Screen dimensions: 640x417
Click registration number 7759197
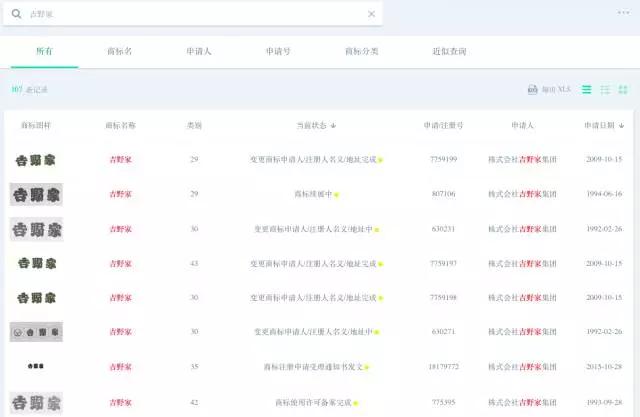(443, 263)
